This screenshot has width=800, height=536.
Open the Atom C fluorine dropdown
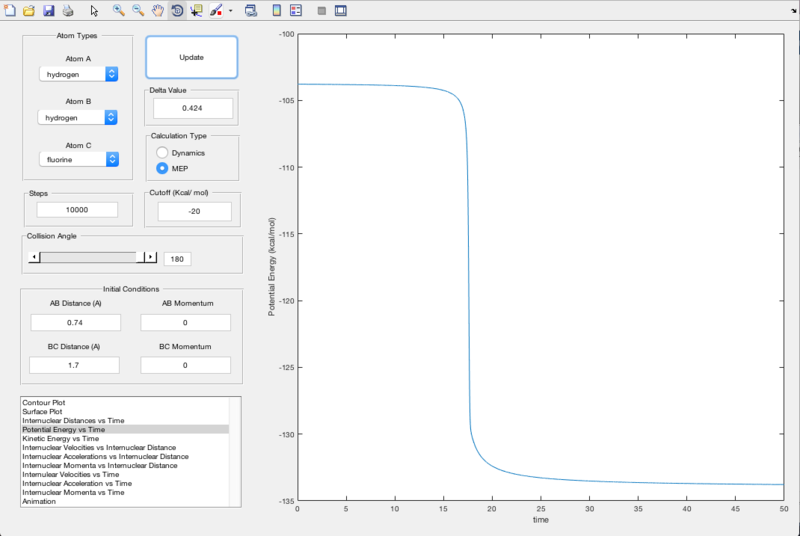[x=79, y=159]
